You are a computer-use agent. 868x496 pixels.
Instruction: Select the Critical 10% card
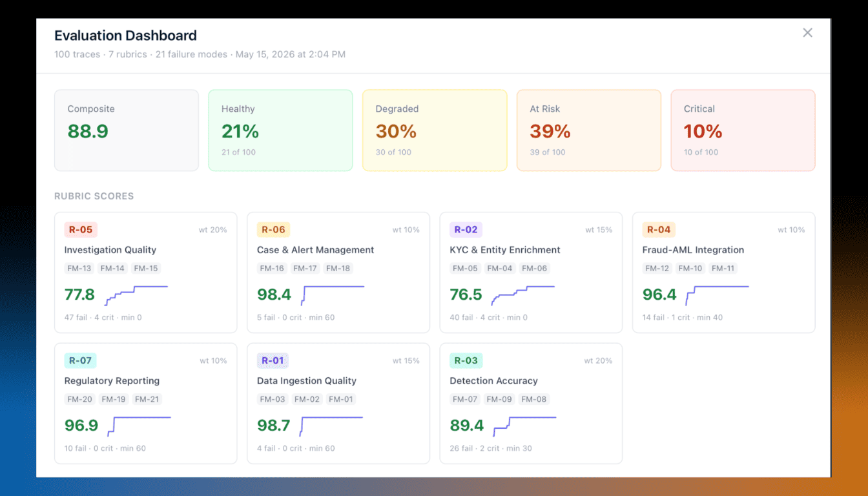[743, 130]
